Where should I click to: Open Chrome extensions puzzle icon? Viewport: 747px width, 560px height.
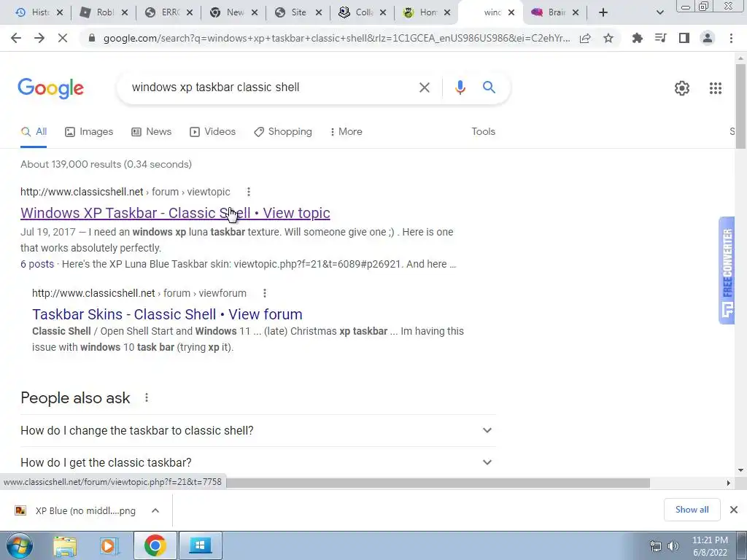pyautogui.click(x=637, y=38)
